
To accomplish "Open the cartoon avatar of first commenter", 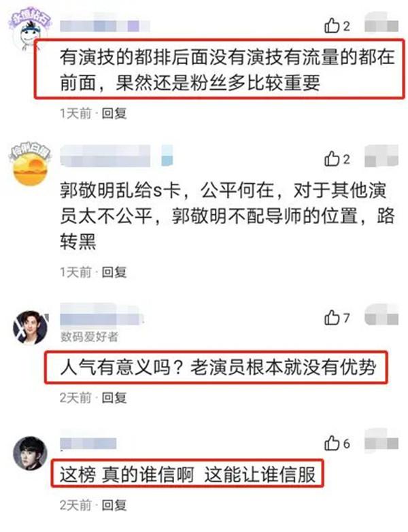I will [x=29, y=30].
